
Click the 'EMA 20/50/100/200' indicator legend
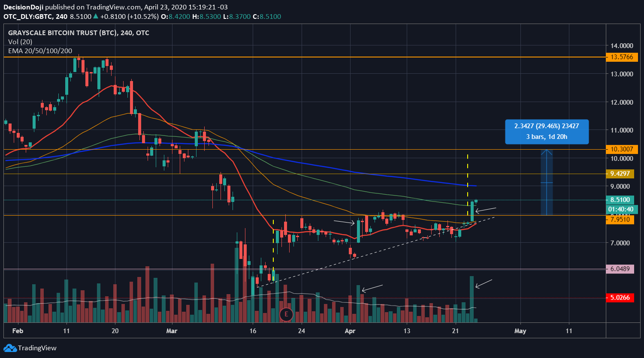[x=40, y=51]
